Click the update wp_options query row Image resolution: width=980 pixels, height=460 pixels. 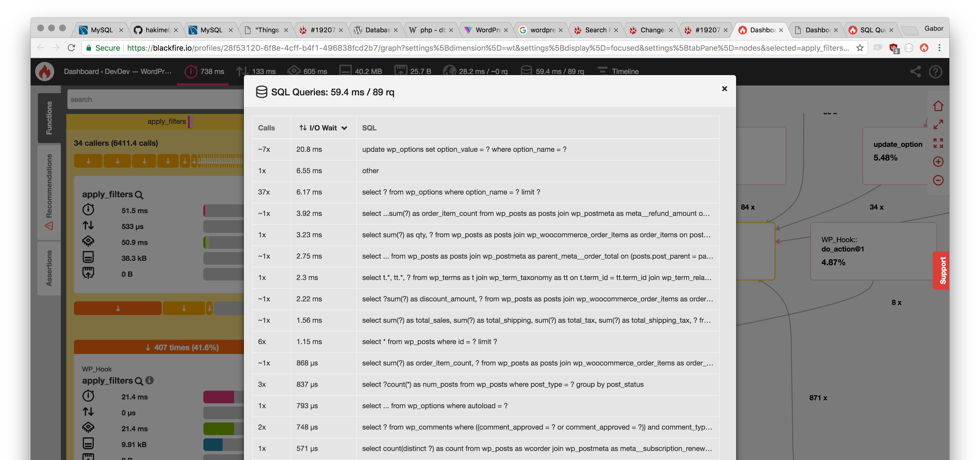click(486, 149)
